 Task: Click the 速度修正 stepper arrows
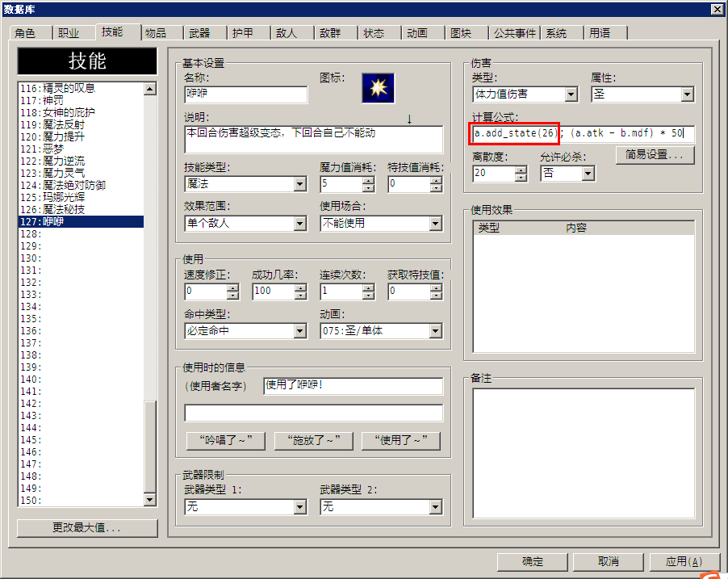pyautogui.click(x=232, y=292)
